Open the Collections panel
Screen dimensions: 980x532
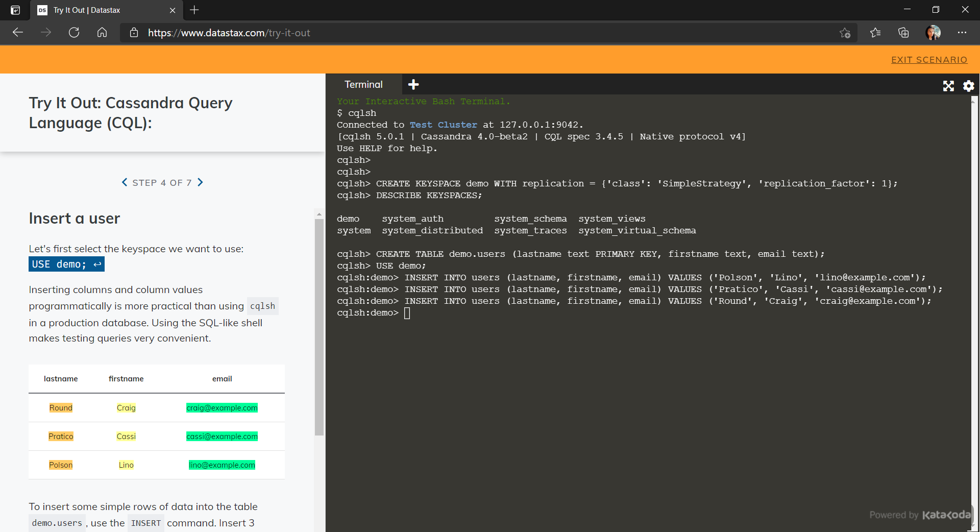pos(903,32)
